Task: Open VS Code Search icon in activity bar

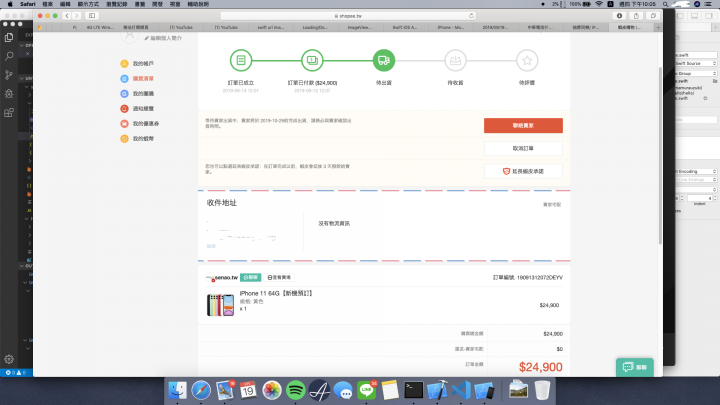Action: click(9, 56)
